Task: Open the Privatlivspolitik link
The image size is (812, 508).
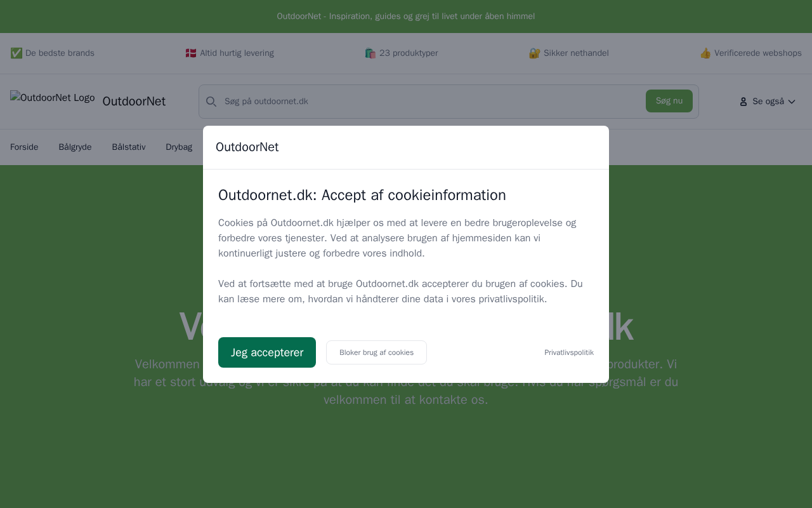Action: click(x=569, y=352)
